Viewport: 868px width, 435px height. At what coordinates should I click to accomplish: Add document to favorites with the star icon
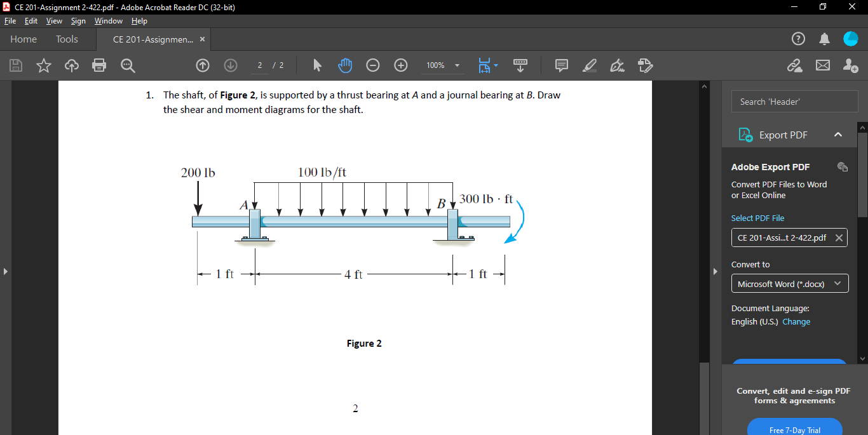[x=43, y=65]
